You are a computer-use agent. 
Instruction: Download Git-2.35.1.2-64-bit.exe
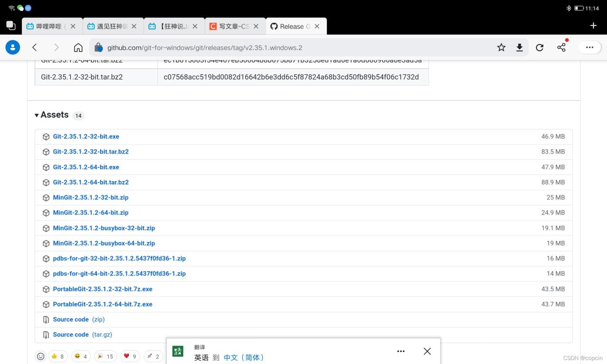(x=86, y=167)
